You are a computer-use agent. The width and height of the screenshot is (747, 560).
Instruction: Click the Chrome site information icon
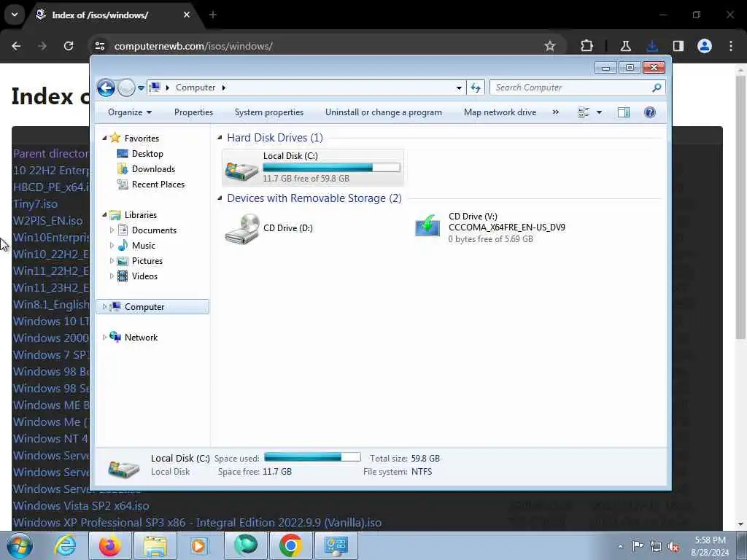click(99, 46)
